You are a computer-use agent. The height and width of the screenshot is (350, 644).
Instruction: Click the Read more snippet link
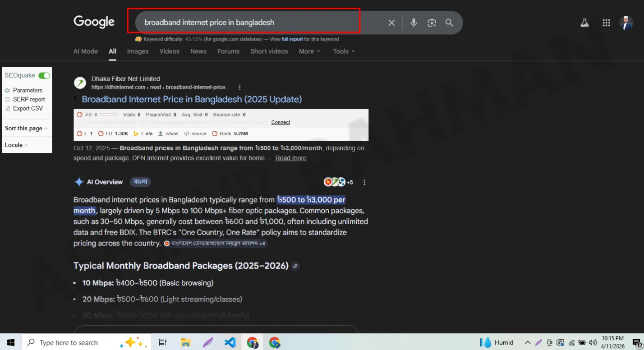291,158
